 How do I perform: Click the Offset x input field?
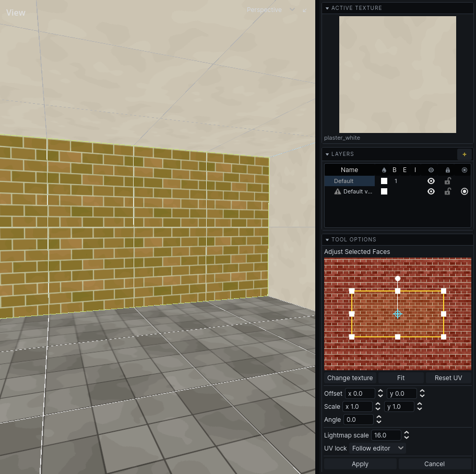360,393
